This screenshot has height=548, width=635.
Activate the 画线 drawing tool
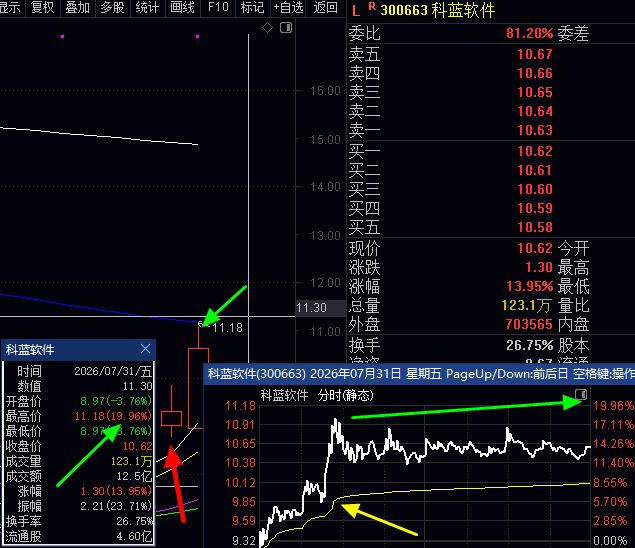pos(182,7)
